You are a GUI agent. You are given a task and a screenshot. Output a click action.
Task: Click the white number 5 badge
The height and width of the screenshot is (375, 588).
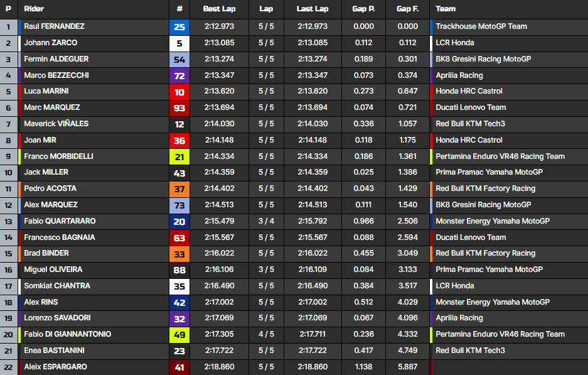point(179,43)
